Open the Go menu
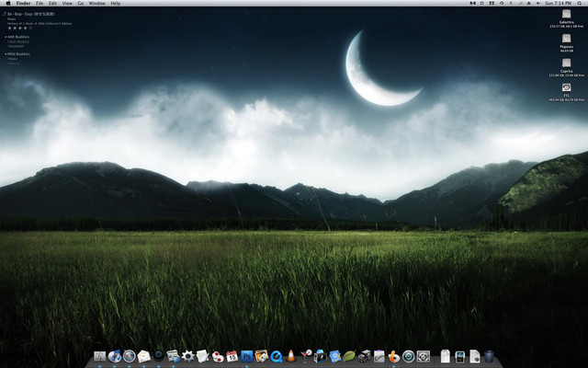588x368 pixels. point(80,4)
